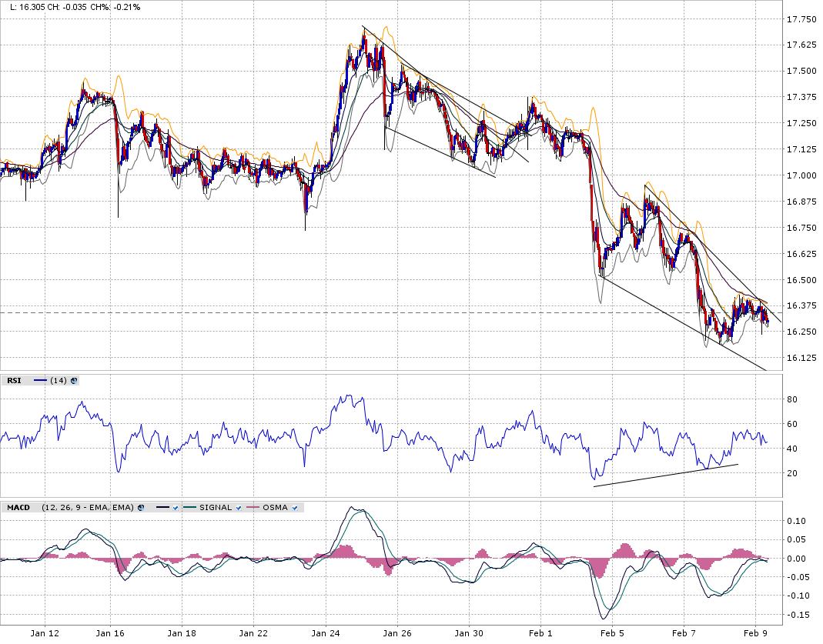Click the 17.000 price axis label
The image size is (823, 644).
pos(802,175)
